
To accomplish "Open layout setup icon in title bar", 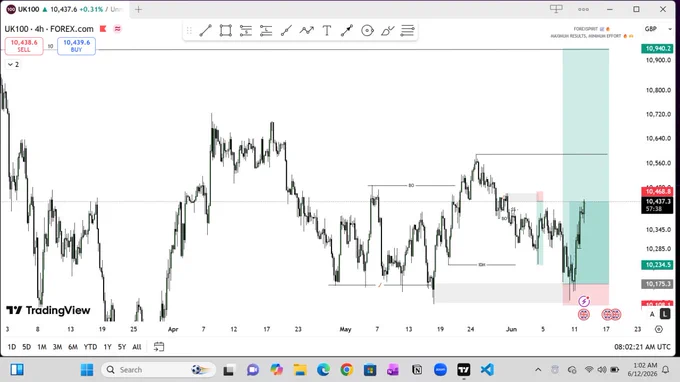I will [x=556, y=9].
